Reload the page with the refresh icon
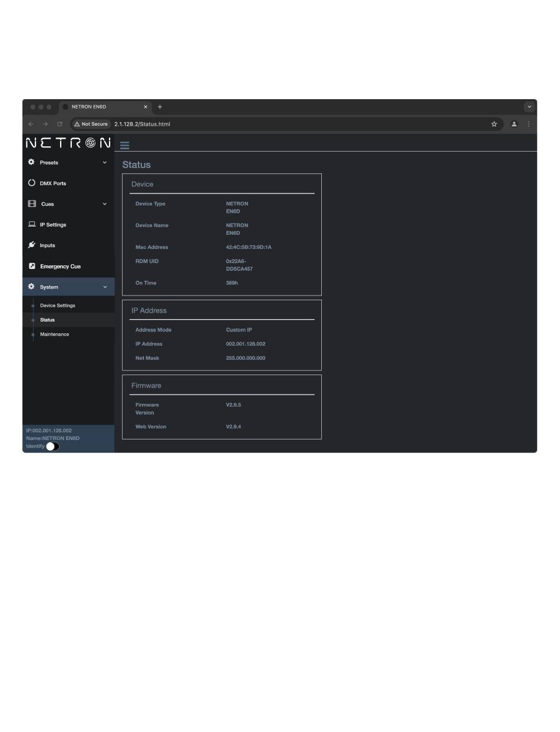 [x=60, y=124]
